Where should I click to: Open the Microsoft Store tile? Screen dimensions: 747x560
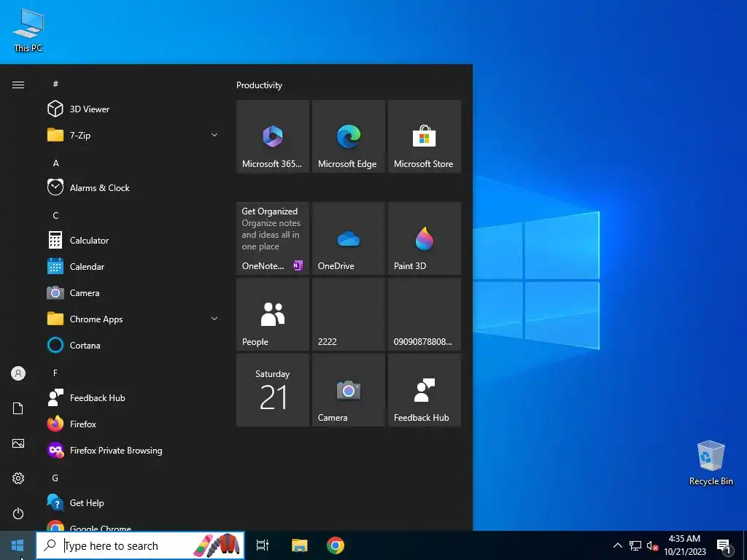click(x=425, y=136)
